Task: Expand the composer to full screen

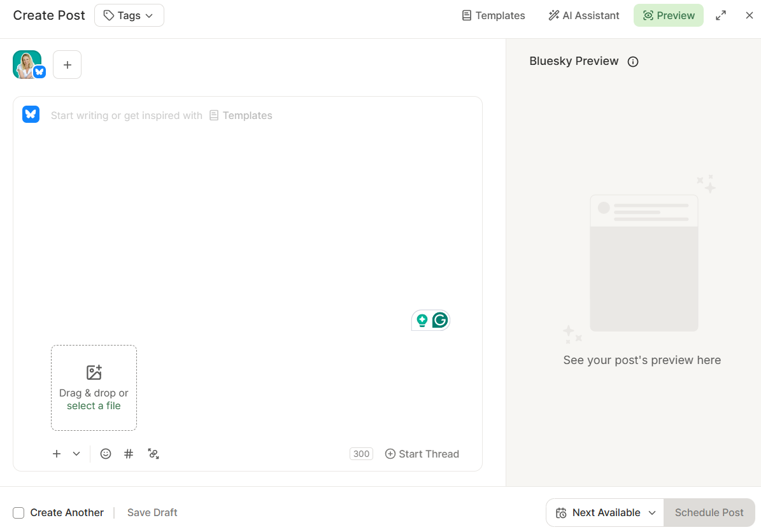Action: 721,15
